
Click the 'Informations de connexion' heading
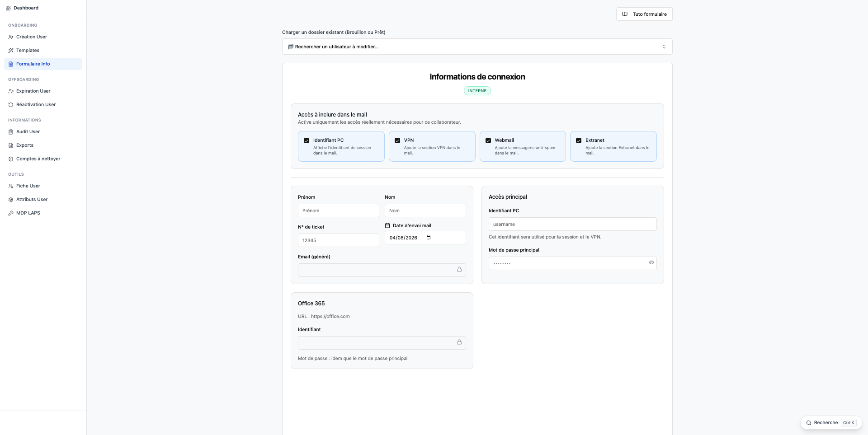coord(477,77)
